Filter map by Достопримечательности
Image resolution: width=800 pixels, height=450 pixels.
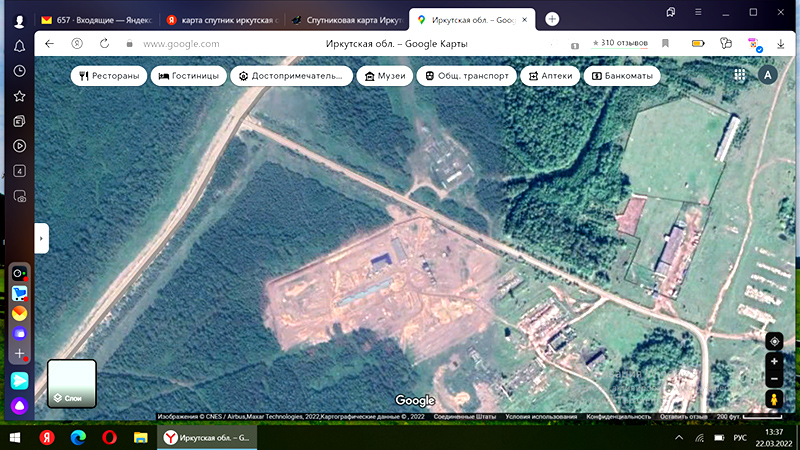pos(291,76)
